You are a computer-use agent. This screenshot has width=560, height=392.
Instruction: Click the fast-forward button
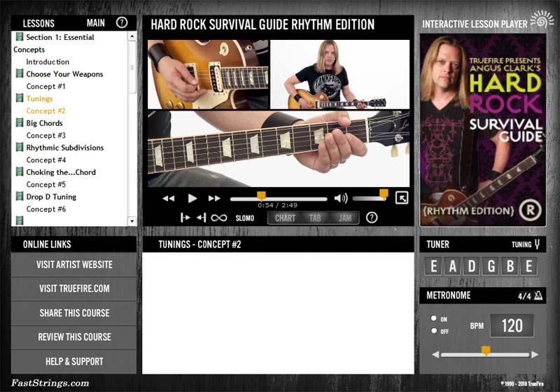point(214,199)
